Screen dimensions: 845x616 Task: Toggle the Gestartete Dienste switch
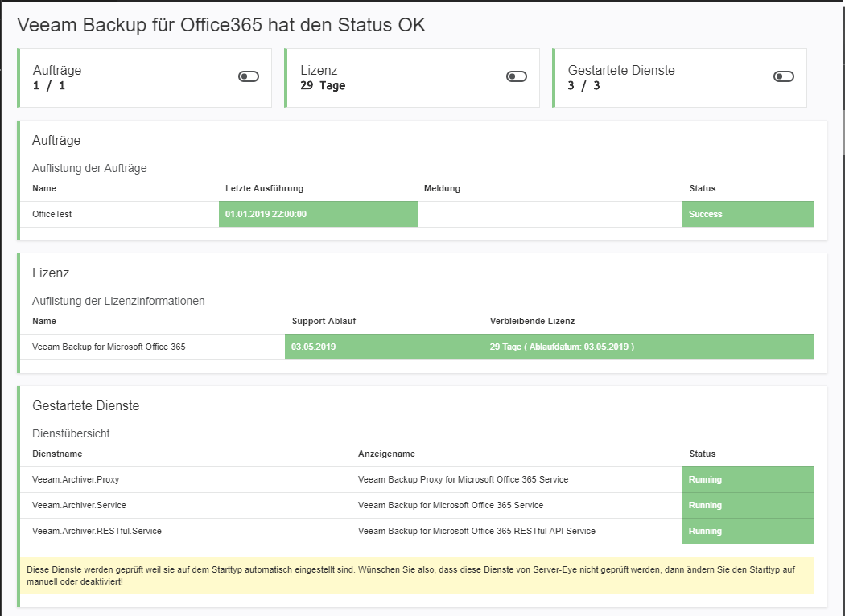tap(783, 76)
